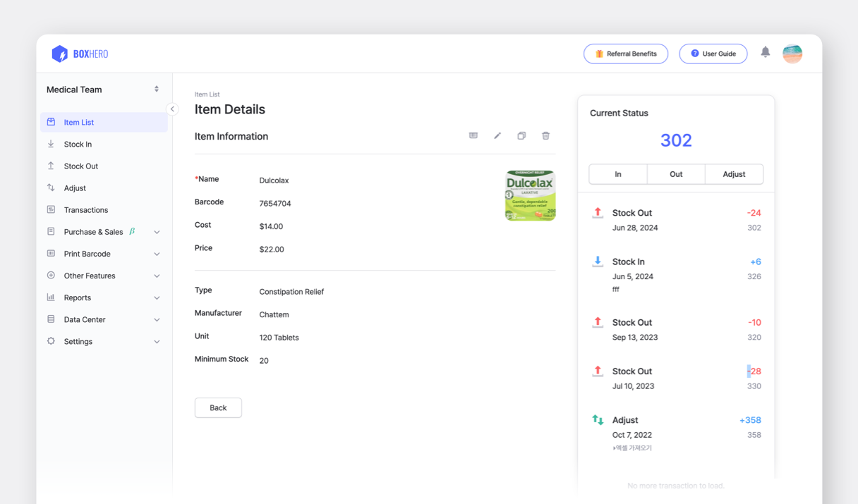This screenshot has height=504, width=858.
Task: Filter history by the Adjust tab
Action: [x=734, y=174]
